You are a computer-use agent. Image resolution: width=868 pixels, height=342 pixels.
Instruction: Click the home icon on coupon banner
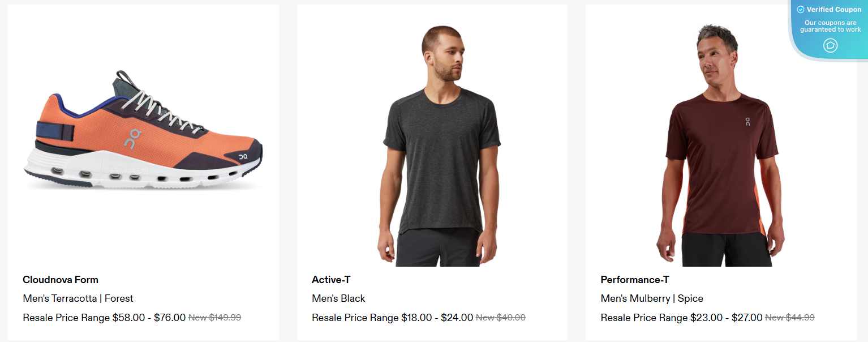click(x=830, y=45)
